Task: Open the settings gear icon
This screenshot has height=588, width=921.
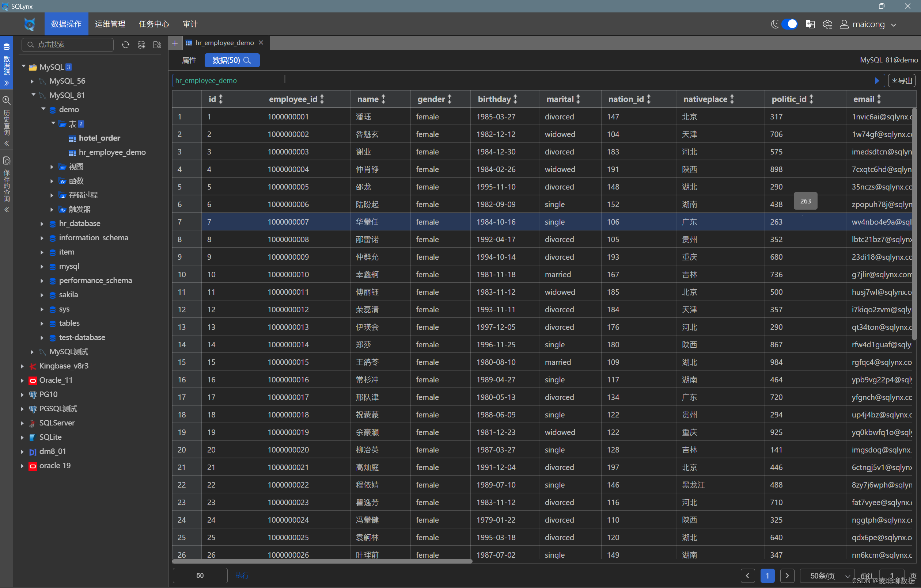Action: (827, 24)
